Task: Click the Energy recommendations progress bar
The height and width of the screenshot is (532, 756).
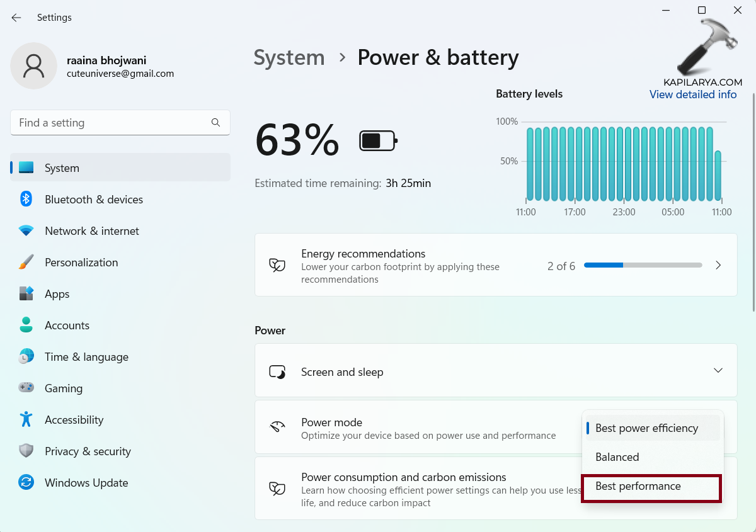Action: coord(643,265)
